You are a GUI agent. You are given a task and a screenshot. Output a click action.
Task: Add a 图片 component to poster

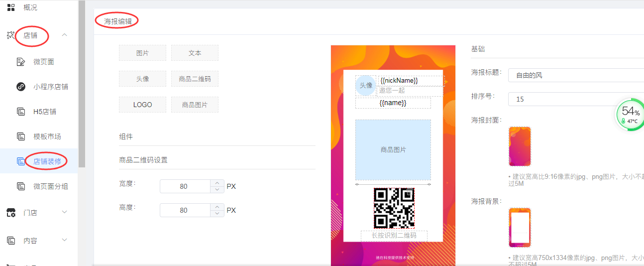pos(142,53)
